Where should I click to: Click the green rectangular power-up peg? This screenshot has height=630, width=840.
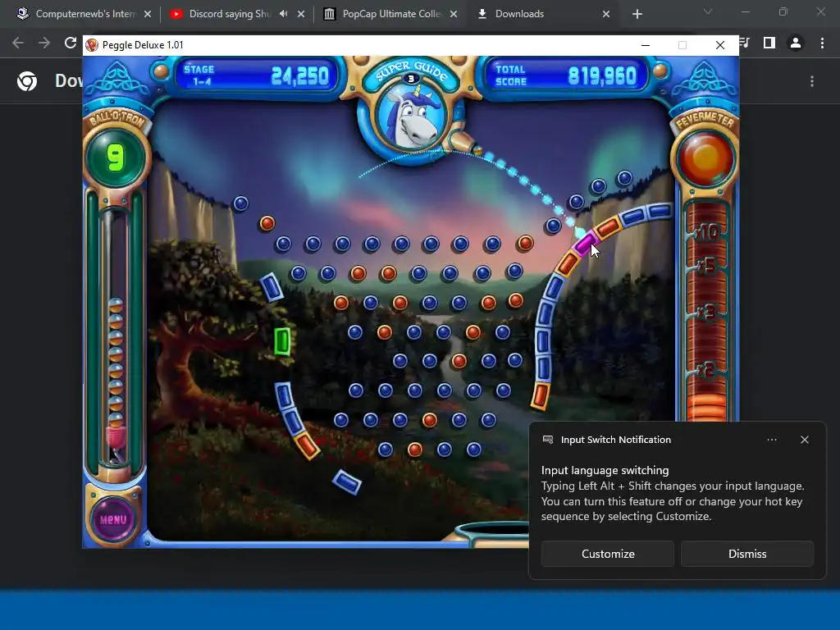click(282, 340)
